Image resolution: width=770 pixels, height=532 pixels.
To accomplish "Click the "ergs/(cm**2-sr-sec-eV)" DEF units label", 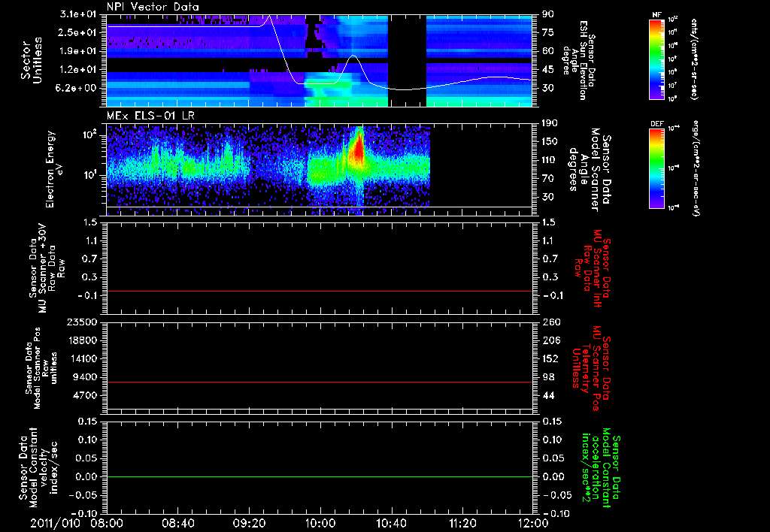I will point(696,168).
